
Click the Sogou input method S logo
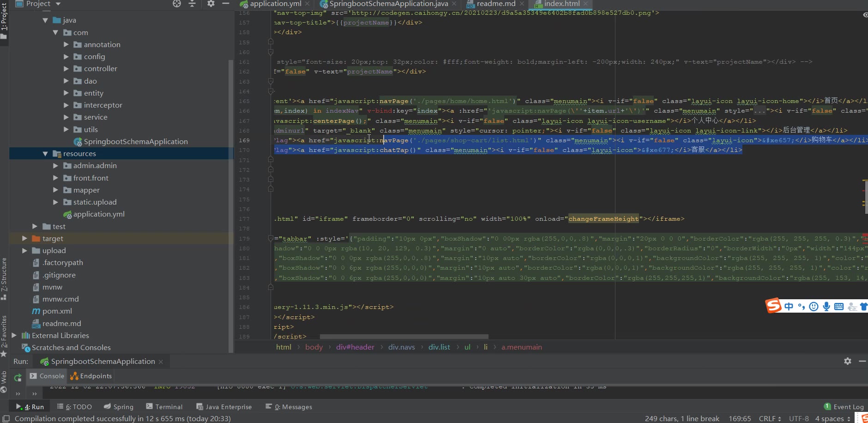(x=773, y=305)
